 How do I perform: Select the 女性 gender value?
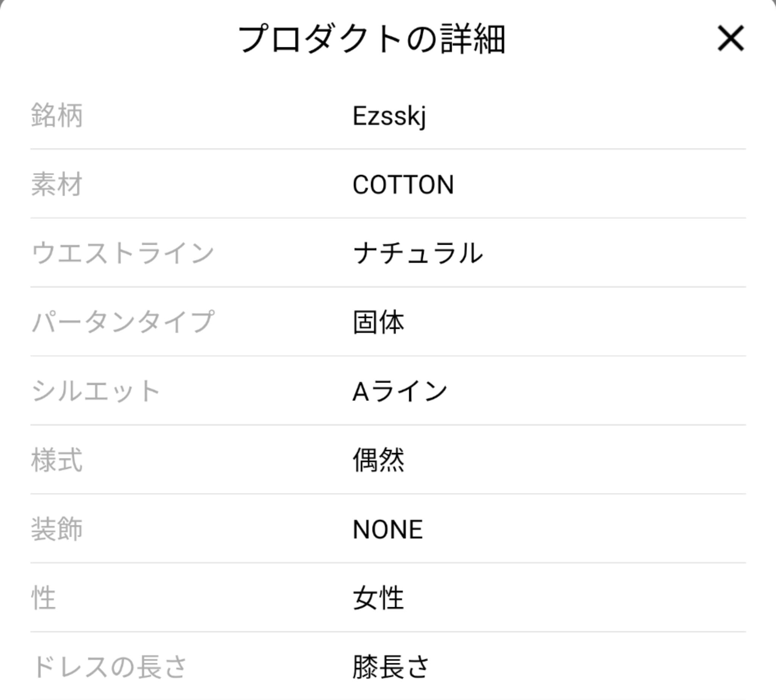[378, 598]
